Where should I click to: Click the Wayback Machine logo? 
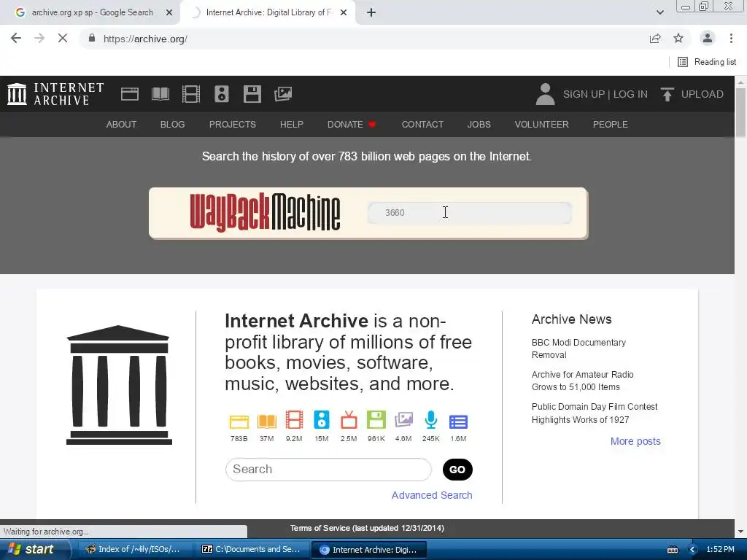pos(265,212)
